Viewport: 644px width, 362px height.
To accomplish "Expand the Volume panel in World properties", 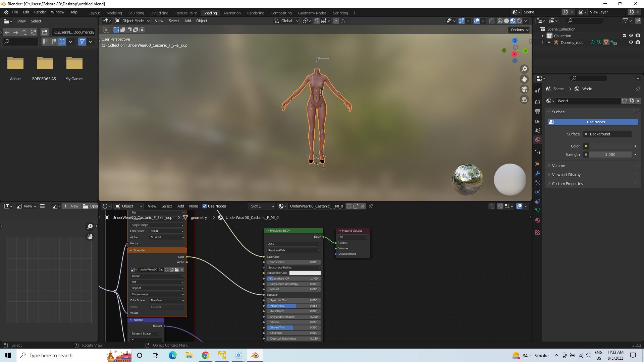I will coord(558,166).
